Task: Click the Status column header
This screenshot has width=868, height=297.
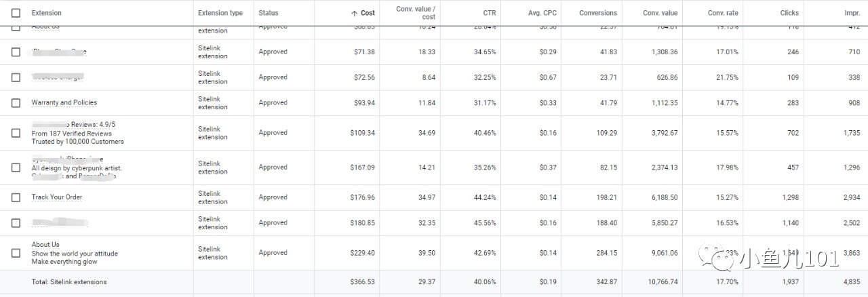Action: coord(269,13)
